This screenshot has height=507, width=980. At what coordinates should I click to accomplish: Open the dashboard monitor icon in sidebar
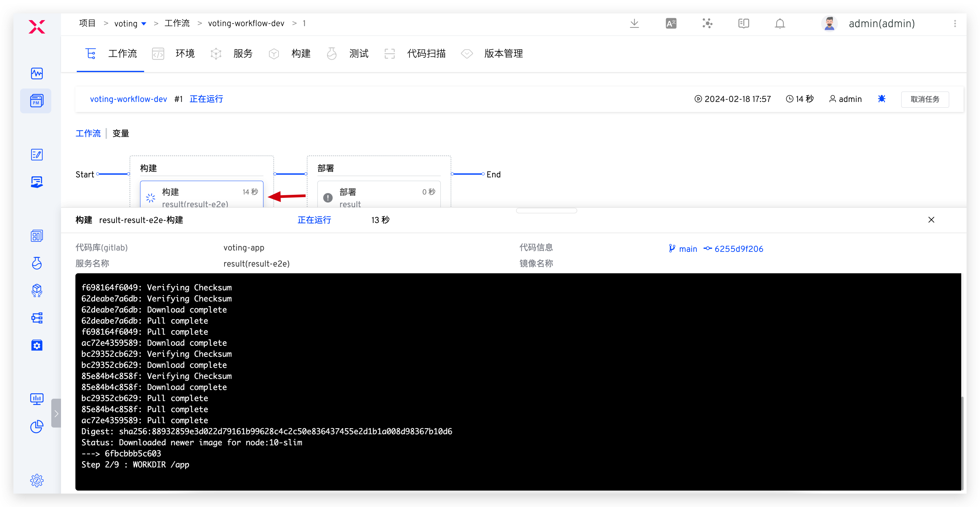(37, 399)
